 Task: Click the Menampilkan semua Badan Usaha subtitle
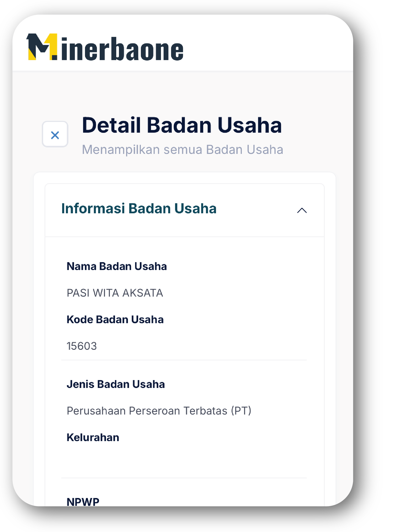pos(182,149)
